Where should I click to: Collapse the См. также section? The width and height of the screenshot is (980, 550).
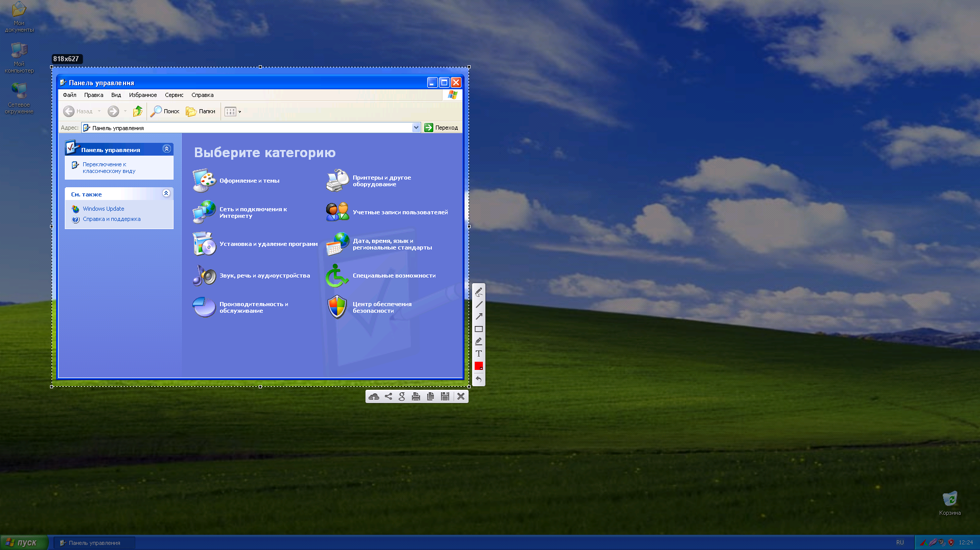pos(166,193)
